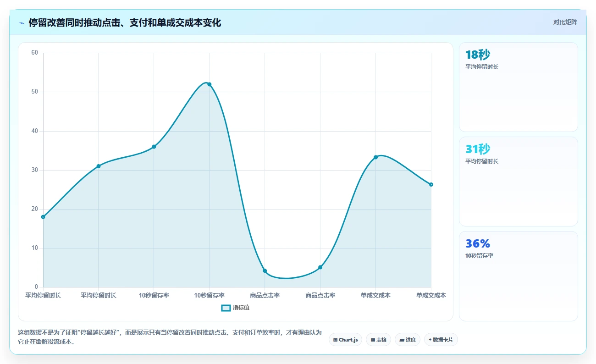Open the 对比矩阵 label in the header
Screen dimensions: 596x364
[x=565, y=22]
